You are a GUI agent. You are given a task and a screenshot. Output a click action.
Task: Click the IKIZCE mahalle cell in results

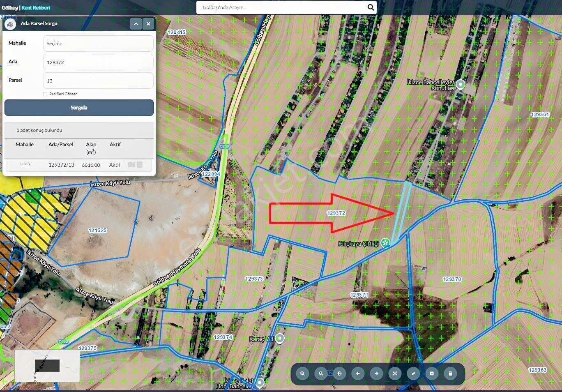[25, 164]
